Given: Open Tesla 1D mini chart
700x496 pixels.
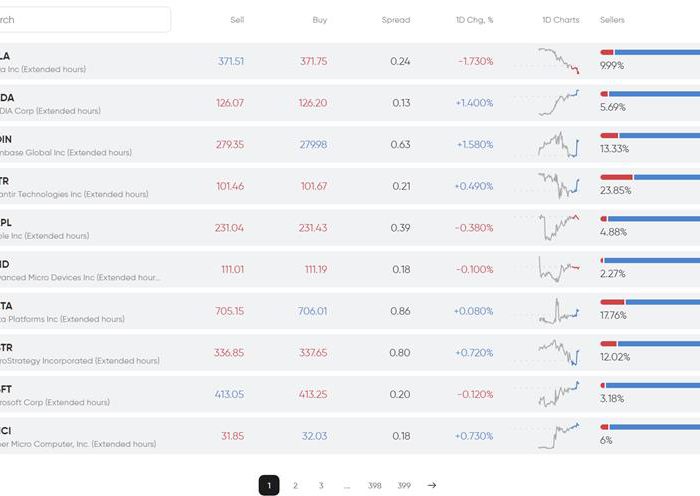Looking at the screenshot, I should [x=559, y=61].
